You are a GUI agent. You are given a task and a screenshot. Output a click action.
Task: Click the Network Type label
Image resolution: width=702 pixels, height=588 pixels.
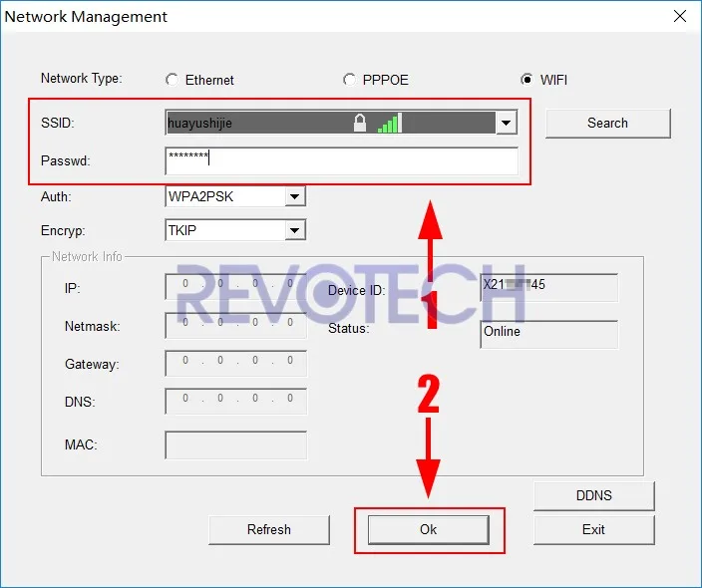[82, 79]
